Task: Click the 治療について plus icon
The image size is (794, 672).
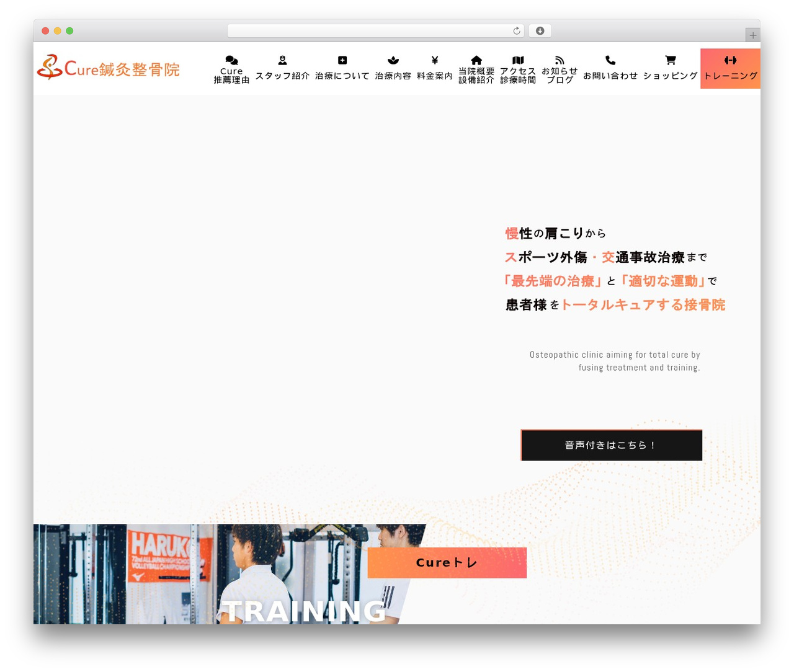Action: 342,60
